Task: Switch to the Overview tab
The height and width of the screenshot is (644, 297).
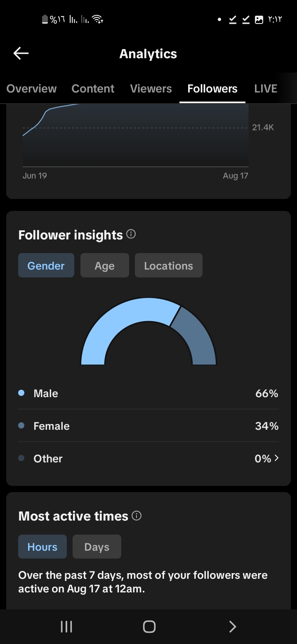Action: tap(32, 89)
